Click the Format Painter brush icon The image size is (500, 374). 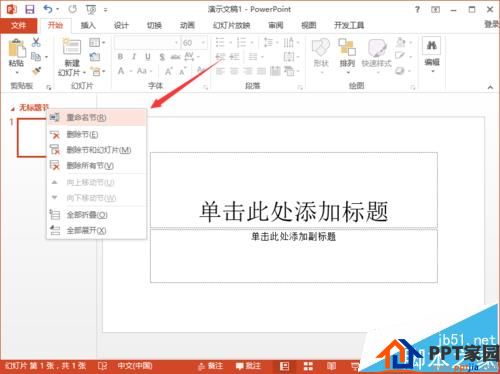(x=36, y=71)
